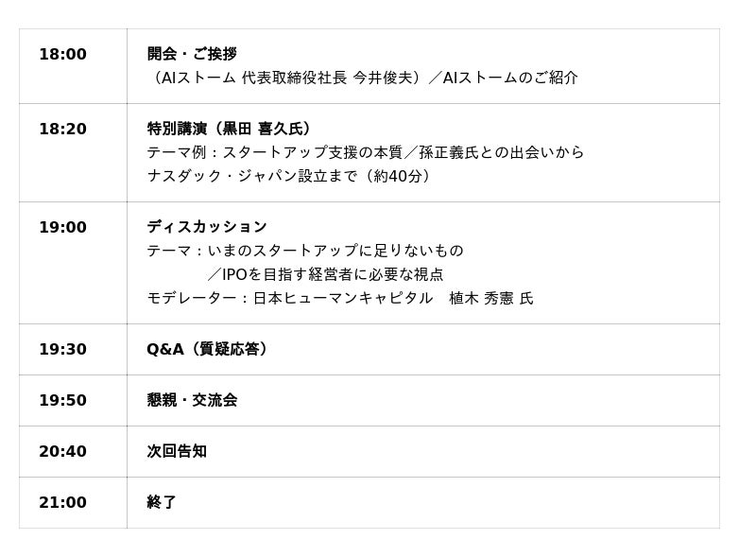This screenshot has width=756, height=557.
Task: Click the 19:50 time cell
Action: click(73, 401)
